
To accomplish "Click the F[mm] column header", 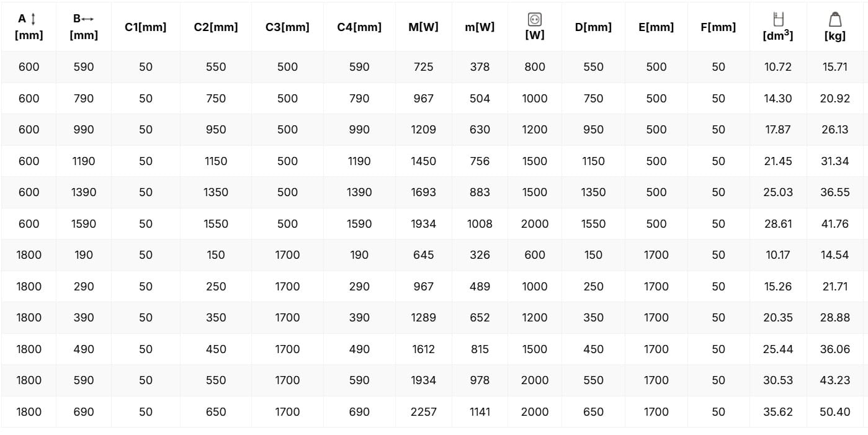I will (x=718, y=27).
